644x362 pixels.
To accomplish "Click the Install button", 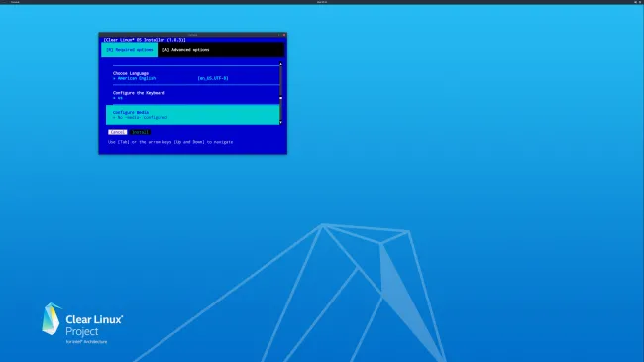I will point(140,132).
